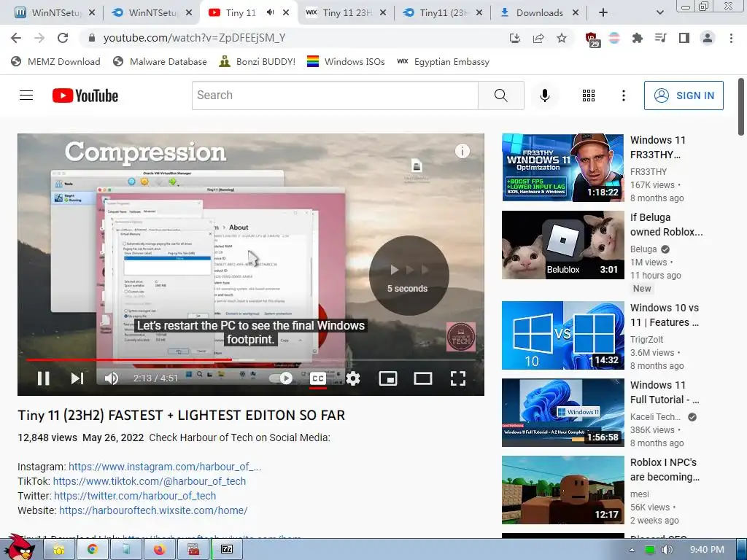Switch to the Tiny11 (23H Edge-icon tab

coord(443,12)
